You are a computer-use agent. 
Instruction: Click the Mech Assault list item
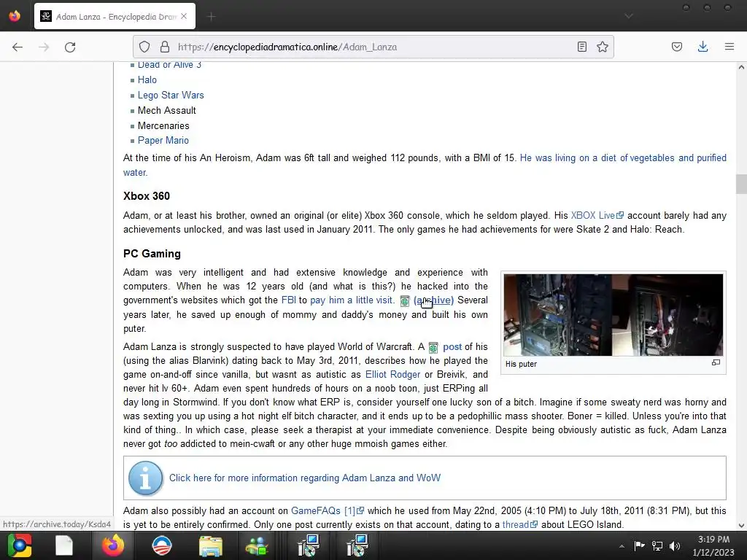click(x=167, y=111)
